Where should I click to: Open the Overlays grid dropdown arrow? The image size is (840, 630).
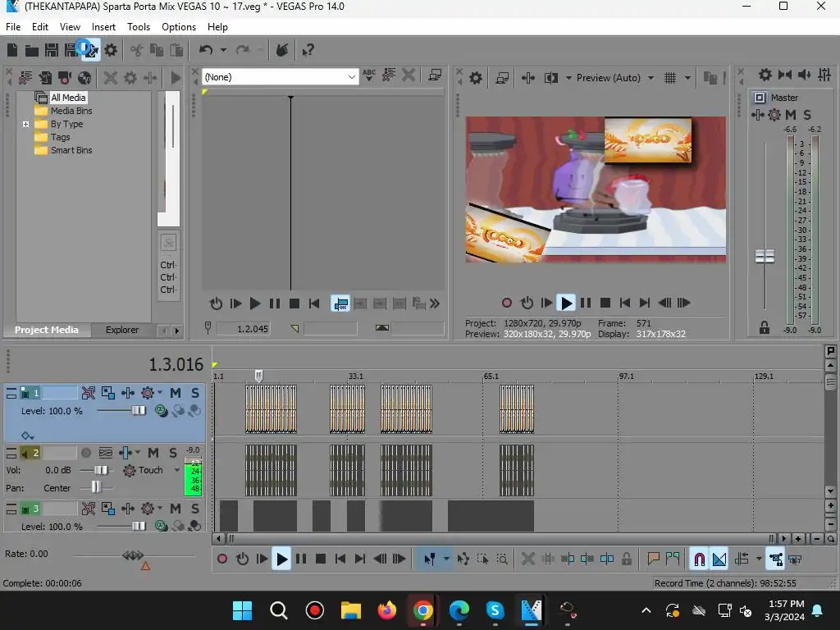(x=687, y=78)
